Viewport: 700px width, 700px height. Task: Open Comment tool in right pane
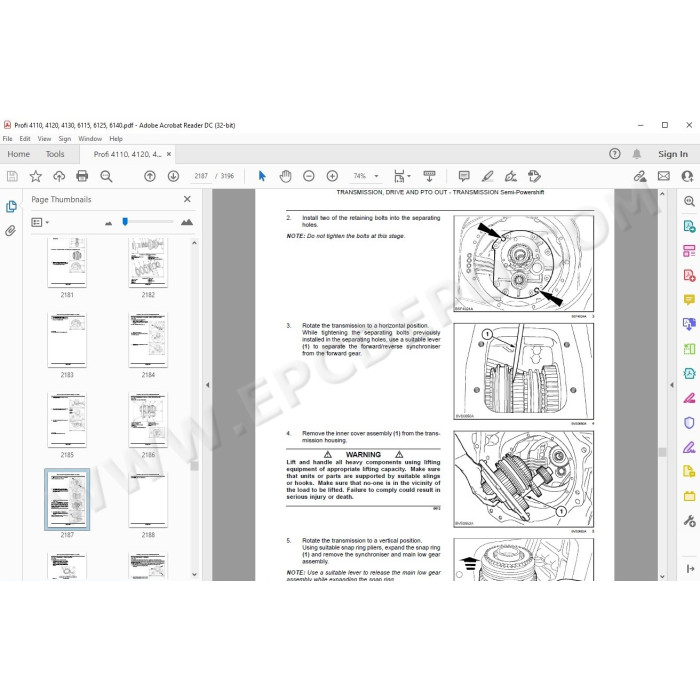[689, 300]
